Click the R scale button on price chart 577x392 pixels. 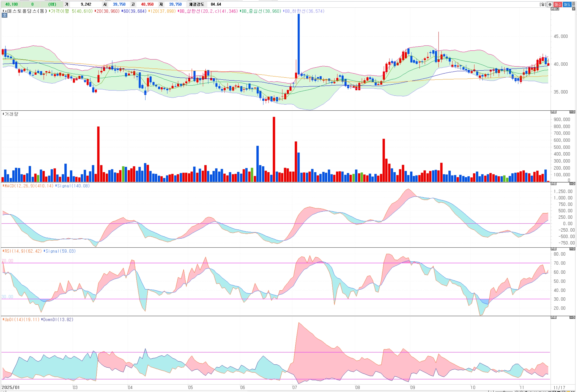(558, 9)
